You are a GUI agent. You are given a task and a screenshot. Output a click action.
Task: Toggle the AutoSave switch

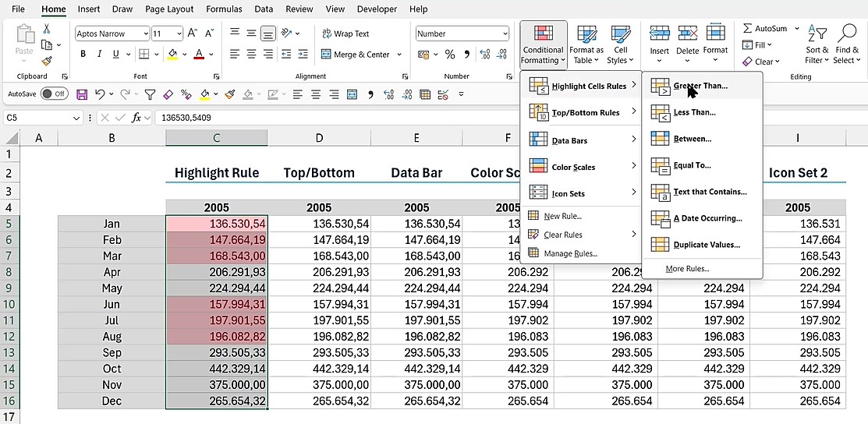pyautogui.click(x=54, y=94)
